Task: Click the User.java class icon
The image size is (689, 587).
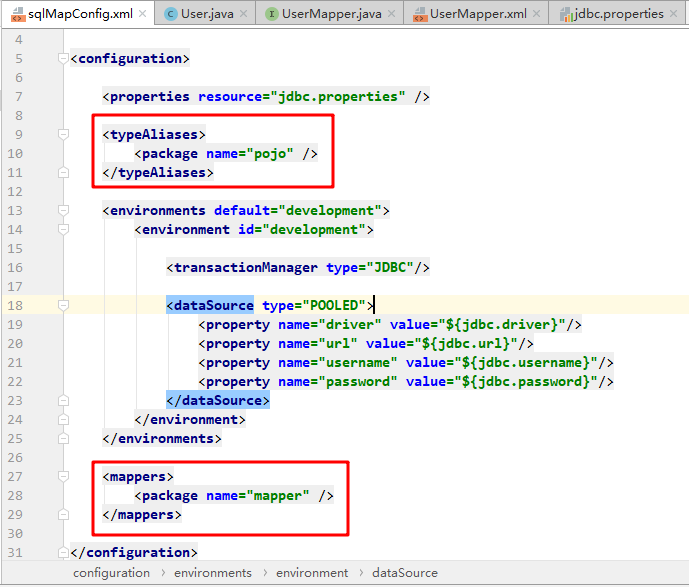Action: pos(170,14)
